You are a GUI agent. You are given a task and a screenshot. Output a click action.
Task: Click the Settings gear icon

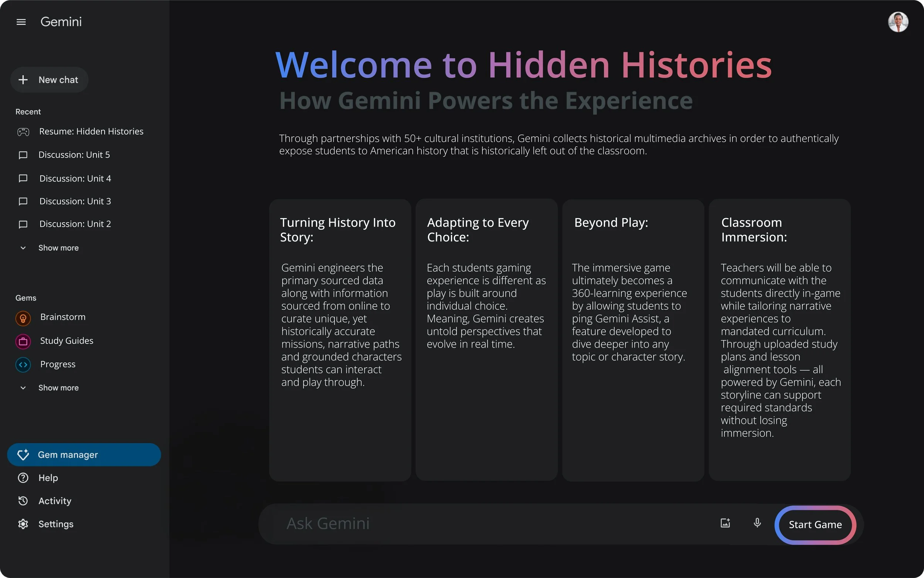pos(23,524)
